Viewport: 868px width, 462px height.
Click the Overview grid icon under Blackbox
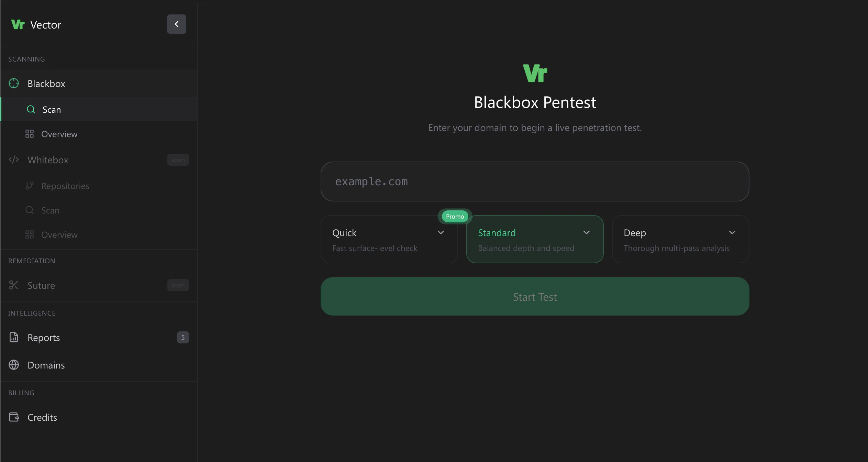[30, 134]
